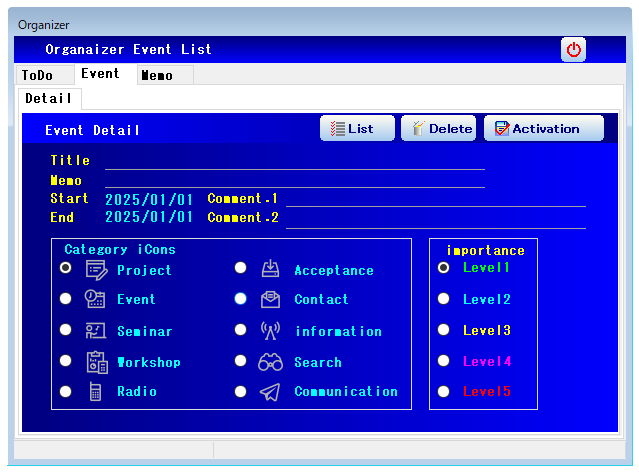639x473 pixels.
Task: Select the Event category radio button
Action: [x=66, y=299]
